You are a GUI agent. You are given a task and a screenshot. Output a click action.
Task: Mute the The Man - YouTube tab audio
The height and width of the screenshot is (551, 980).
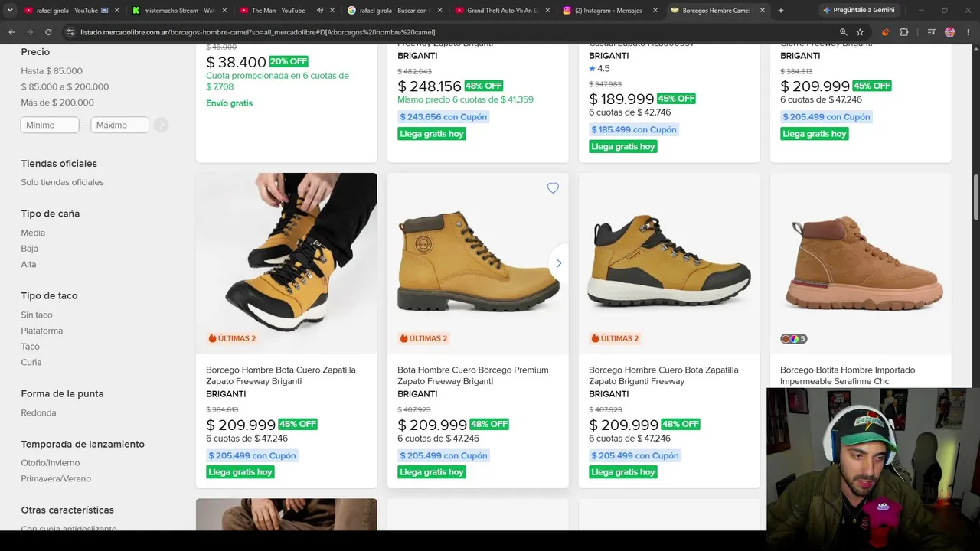click(x=319, y=11)
